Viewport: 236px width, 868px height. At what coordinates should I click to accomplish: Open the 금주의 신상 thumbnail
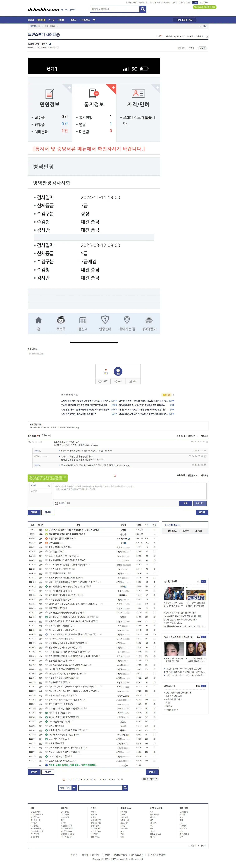coord(196,593)
